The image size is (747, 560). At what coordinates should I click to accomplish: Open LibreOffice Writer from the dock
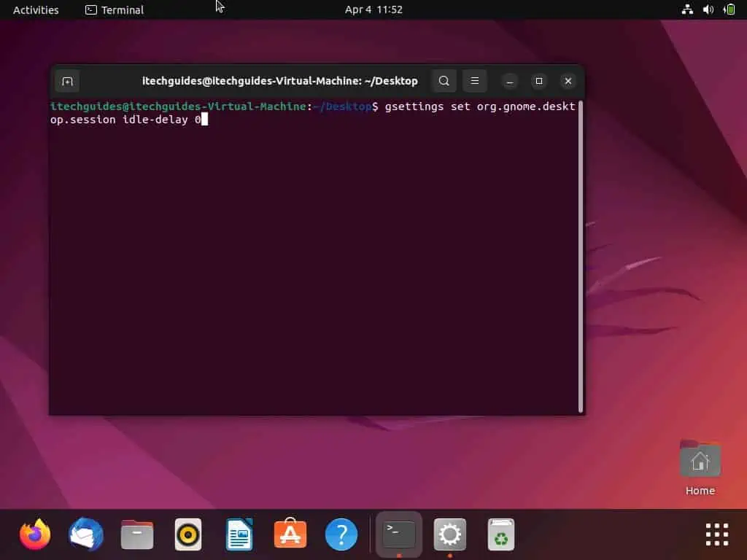pos(239,534)
